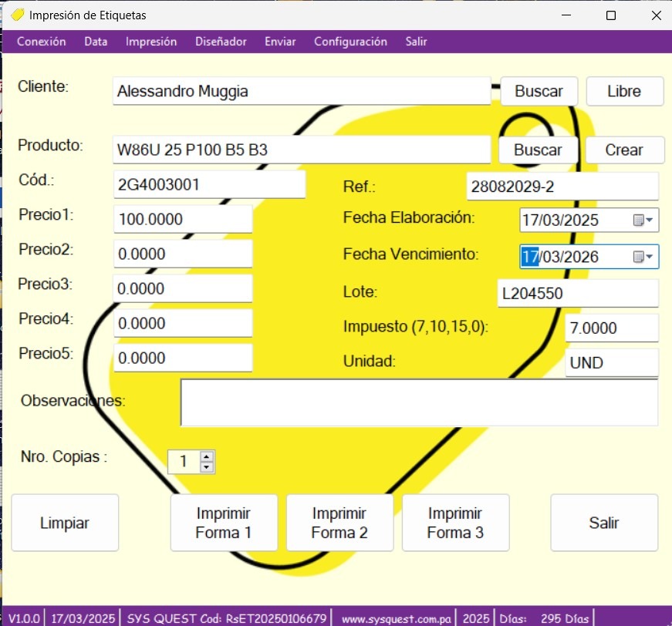Open the Diseñador menu
Screen dimensions: 672x626
(221, 42)
